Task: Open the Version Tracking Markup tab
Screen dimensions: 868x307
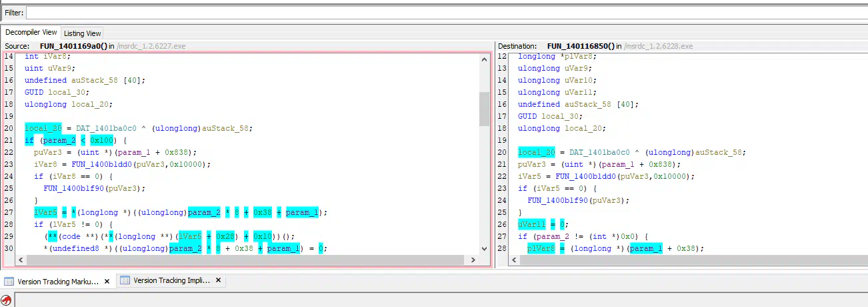Action: 58,281
